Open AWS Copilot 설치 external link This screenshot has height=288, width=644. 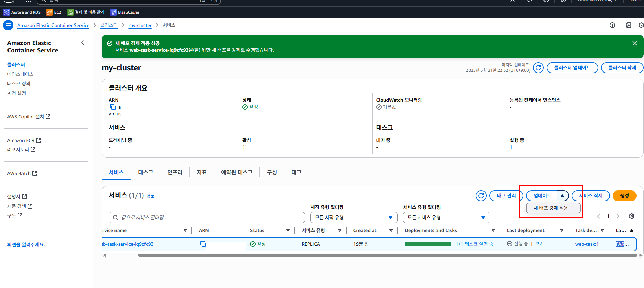tap(29, 117)
